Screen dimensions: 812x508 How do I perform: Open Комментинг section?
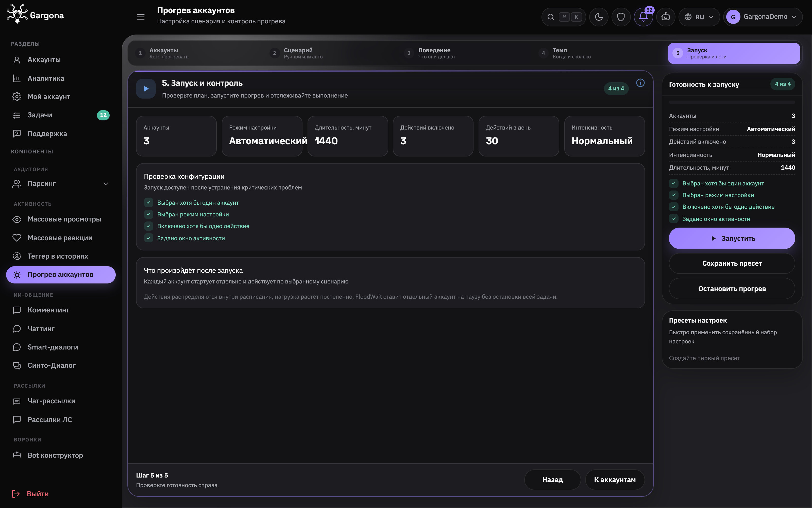pos(61,310)
